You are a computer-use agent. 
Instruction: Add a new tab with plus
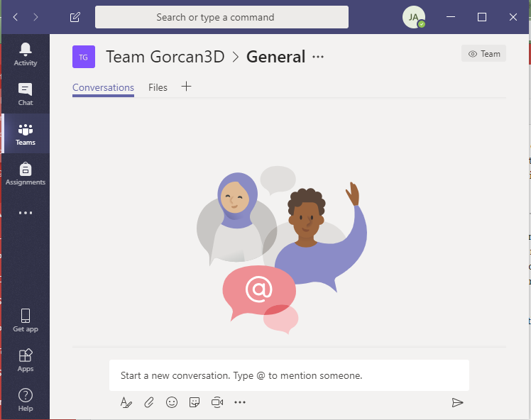point(186,87)
